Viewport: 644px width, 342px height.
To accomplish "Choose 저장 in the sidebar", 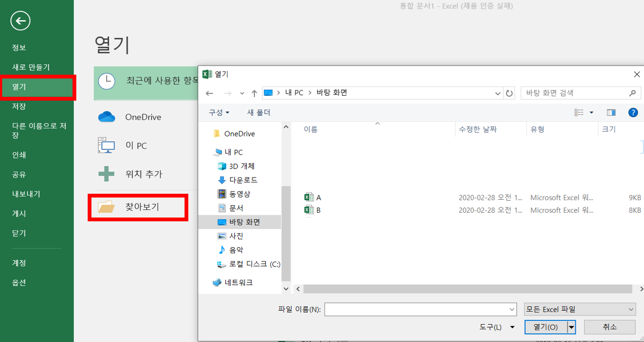I will pyautogui.click(x=19, y=107).
